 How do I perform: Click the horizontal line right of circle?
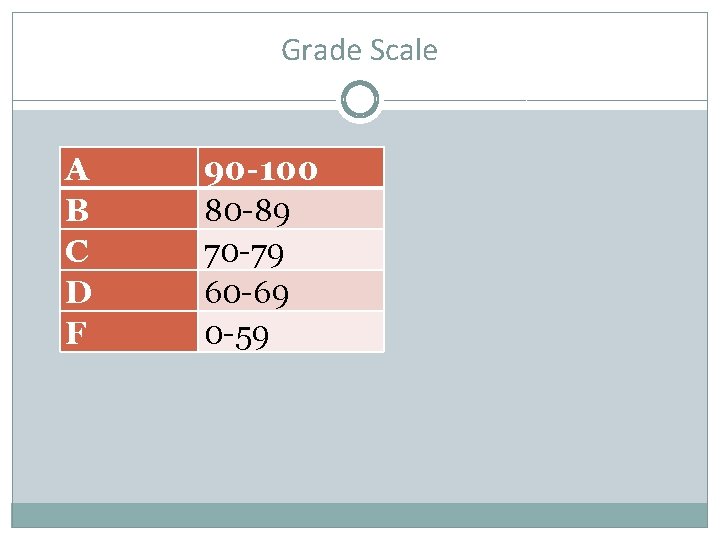[546, 100]
